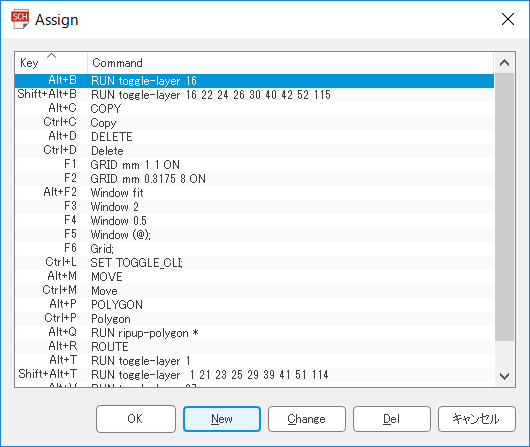Screen dimensions: 530x447
Task: Click the RUN toggle-layer 16 command text
Action: pos(144,81)
